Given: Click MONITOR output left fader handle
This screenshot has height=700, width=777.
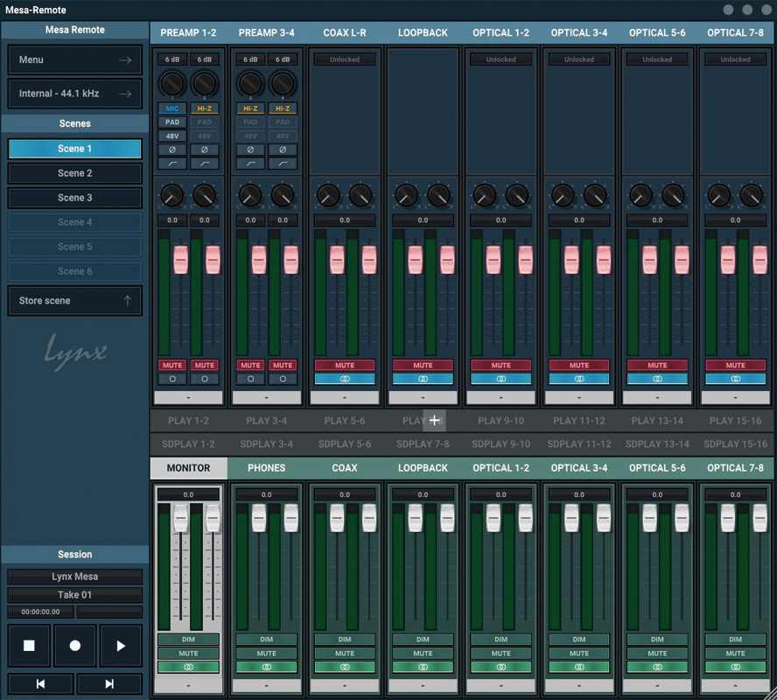Looking at the screenshot, I should click(x=181, y=518).
